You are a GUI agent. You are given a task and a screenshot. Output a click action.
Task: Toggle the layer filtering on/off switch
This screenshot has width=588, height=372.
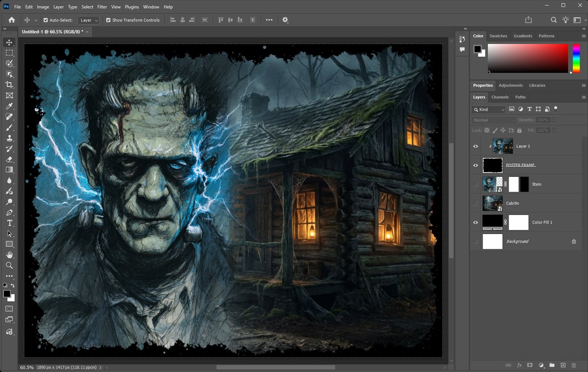tap(556, 109)
